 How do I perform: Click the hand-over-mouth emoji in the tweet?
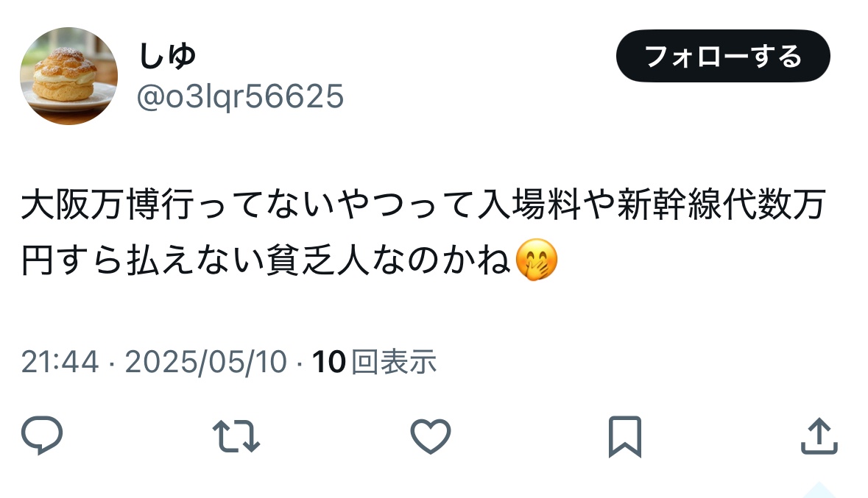pos(537,260)
